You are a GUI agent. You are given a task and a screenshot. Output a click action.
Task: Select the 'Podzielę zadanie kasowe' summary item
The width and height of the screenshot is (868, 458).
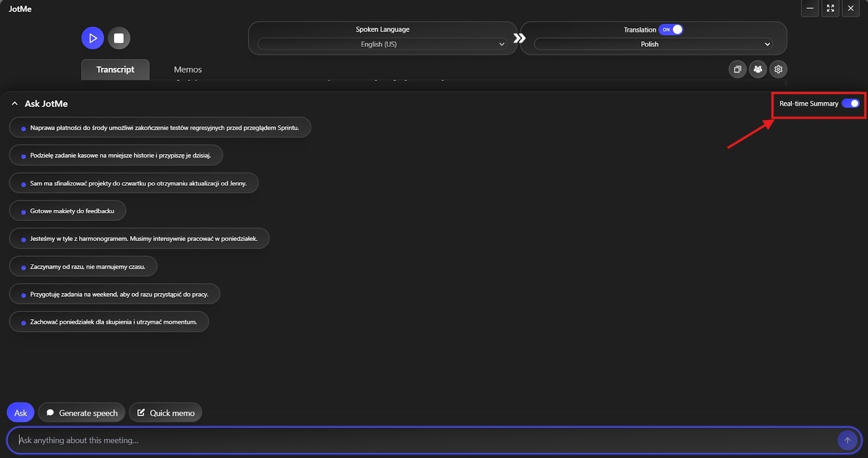tap(116, 155)
